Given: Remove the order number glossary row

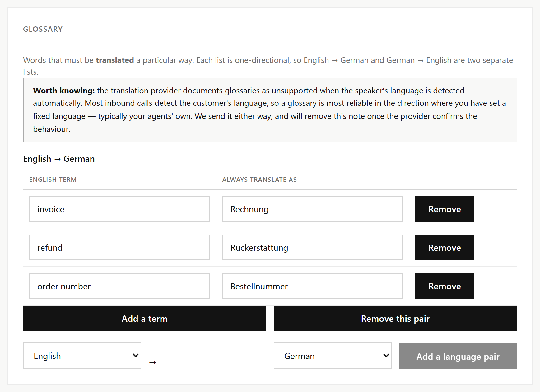Looking at the screenshot, I should 445,286.
